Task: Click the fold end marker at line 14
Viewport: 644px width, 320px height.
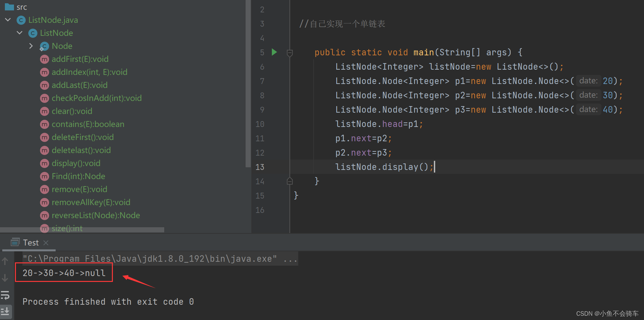Action: point(290,181)
